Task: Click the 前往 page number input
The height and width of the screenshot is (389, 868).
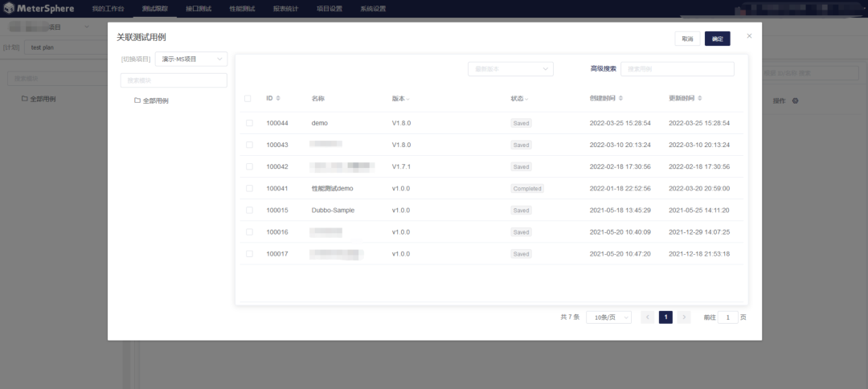Action: click(x=728, y=317)
